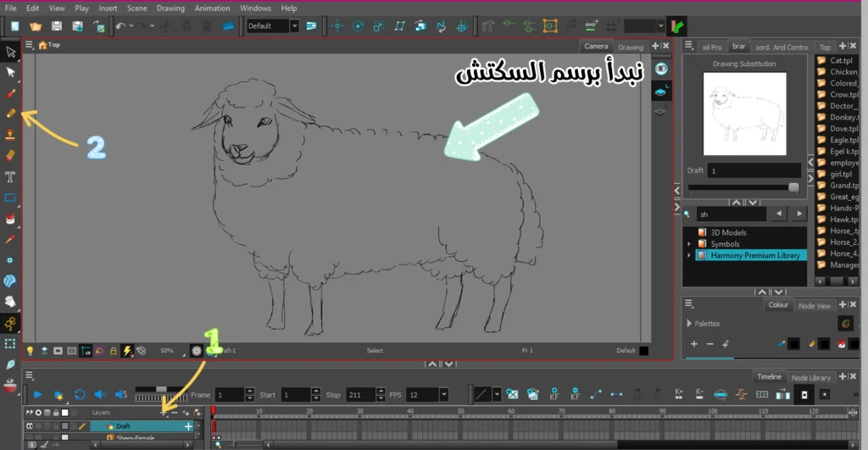
Task: Toggle the lightning bolt icon below Camera view
Action: click(127, 351)
